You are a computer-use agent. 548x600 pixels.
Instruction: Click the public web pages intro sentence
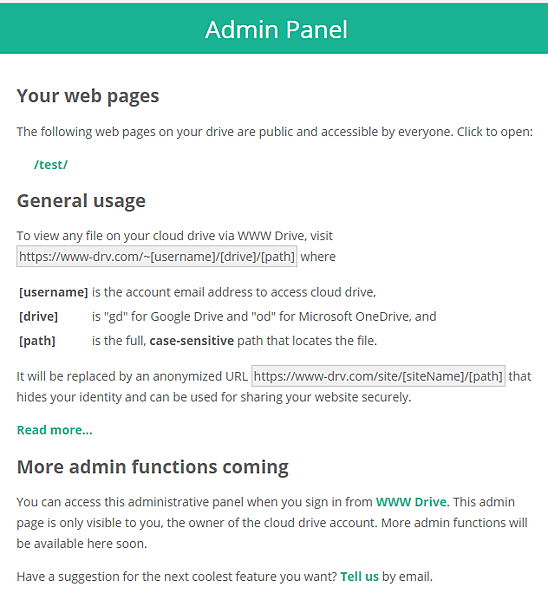(x=274, y=132)
